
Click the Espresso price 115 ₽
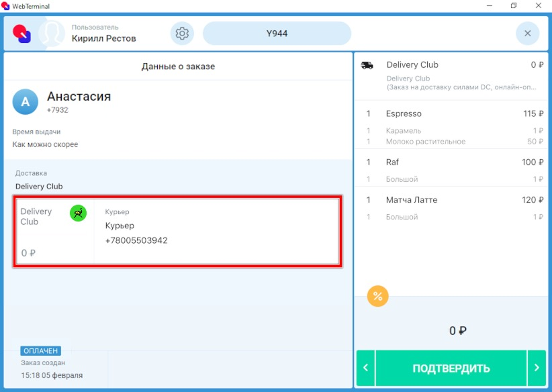(x=533, y=113)
